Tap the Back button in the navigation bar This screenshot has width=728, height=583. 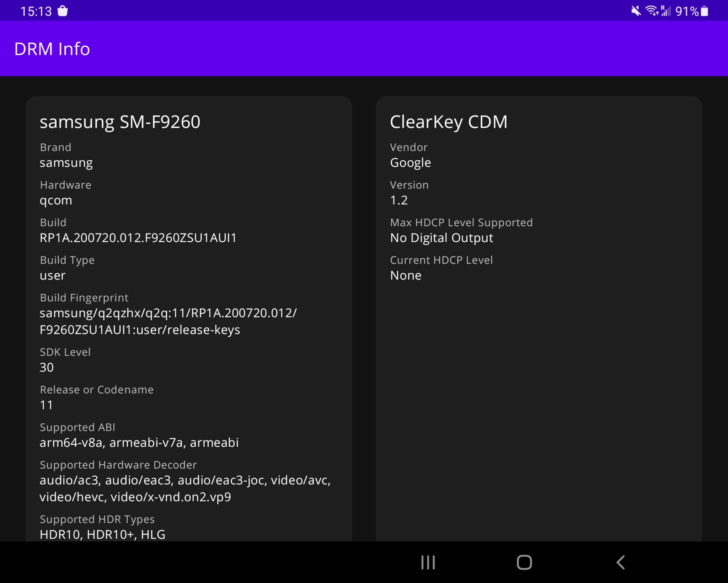coord(620,563)
